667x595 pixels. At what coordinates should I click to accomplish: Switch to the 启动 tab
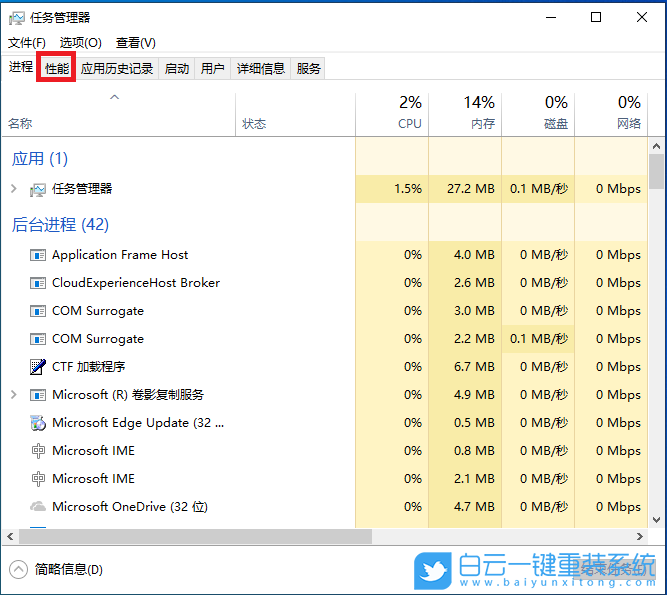tap(177, 68)
